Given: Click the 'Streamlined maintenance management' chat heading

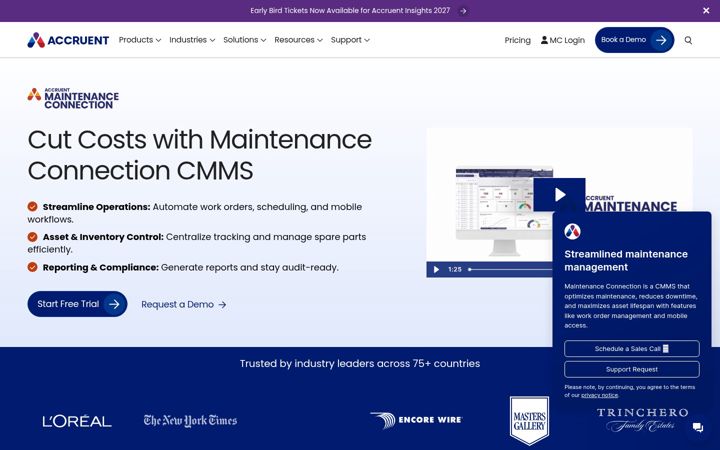Looking at the screenshot, I should [x=626, y=260].
